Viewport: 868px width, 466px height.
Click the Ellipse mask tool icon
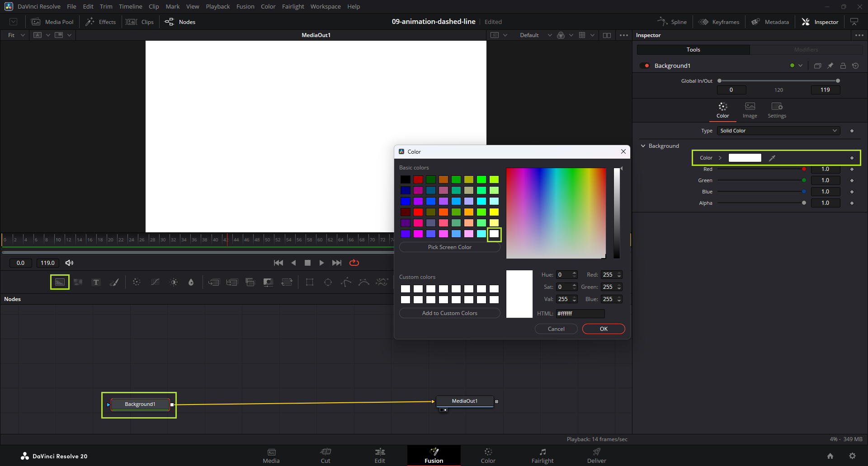pos(328,282)
